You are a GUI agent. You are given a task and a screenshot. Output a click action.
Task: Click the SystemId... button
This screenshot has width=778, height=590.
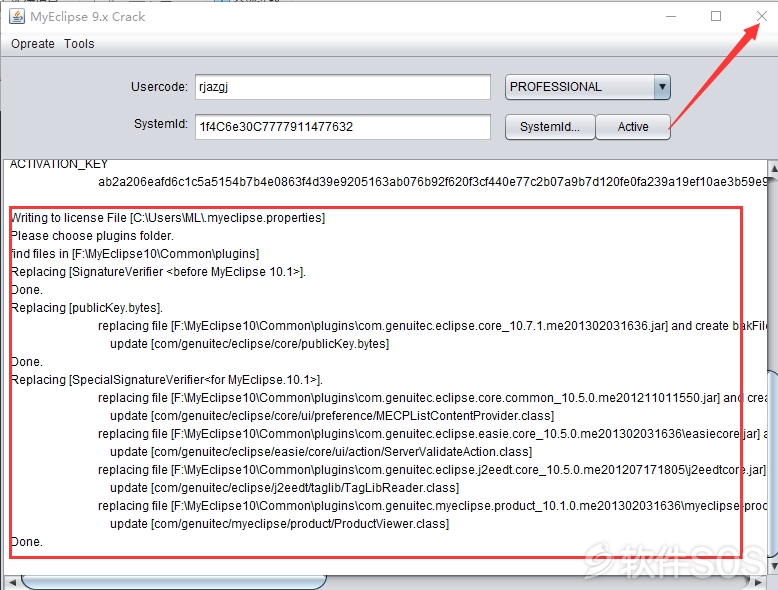pyautogui.click(x=550, y=127)
